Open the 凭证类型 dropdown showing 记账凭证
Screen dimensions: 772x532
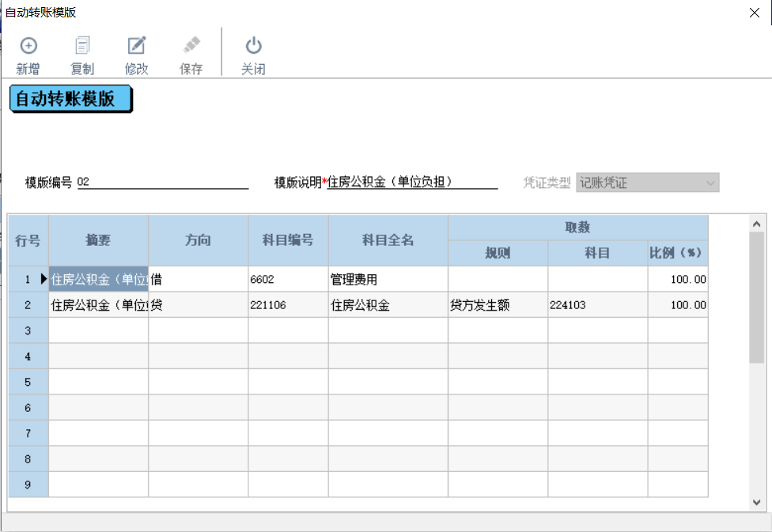click(648, 183)
